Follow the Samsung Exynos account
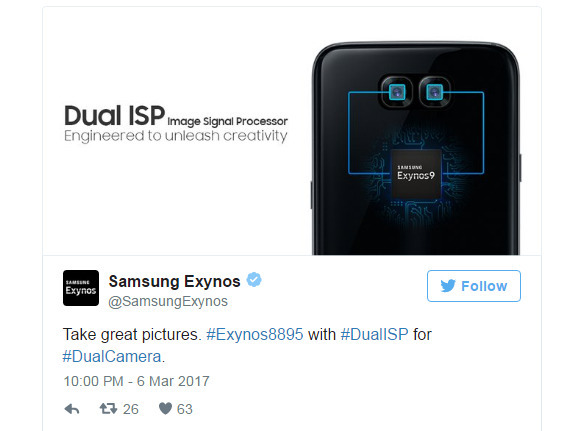Viewport: 572px width, 431px height. click(474, 286)
